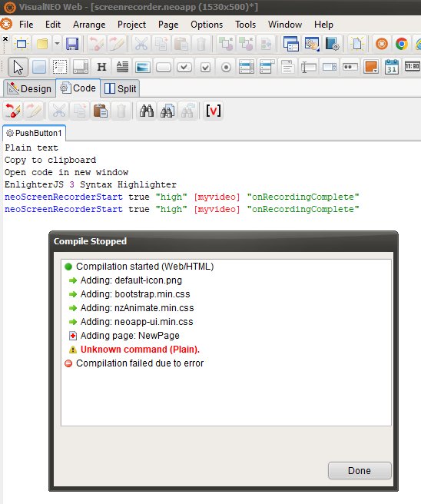Screen dimensions: 421x504
Task: Undo the last code editor change
Action: click(x=14, y=111)
